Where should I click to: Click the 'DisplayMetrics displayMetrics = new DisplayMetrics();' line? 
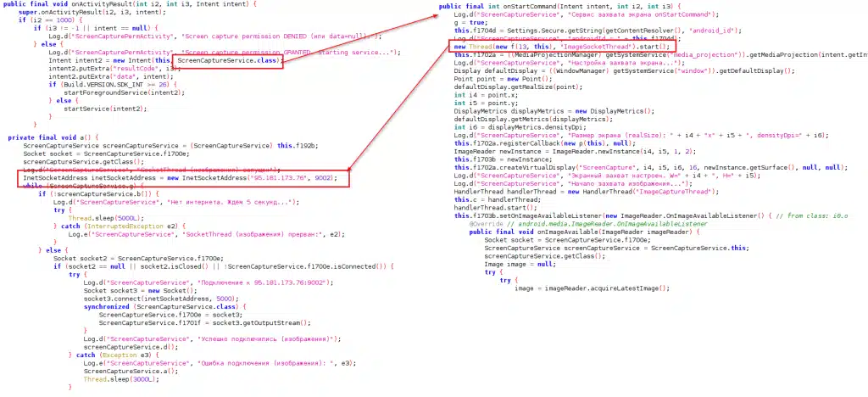pyautogui.click(x=554, y=111)
